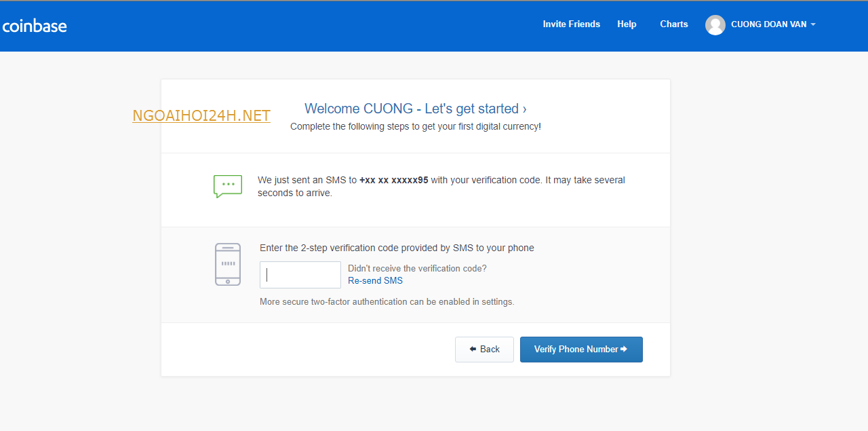Click the Welcome CUONG heading link
Viewport: 868px width, 431px height.
(416, 109)
